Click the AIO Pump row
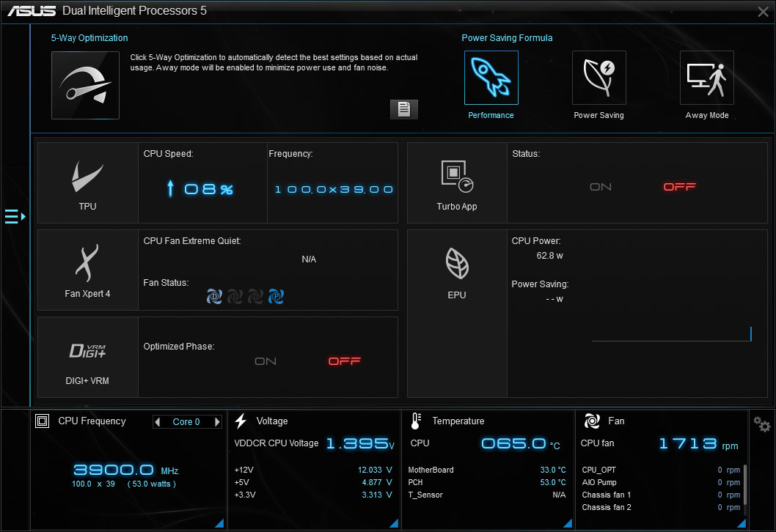 point(661,483)
